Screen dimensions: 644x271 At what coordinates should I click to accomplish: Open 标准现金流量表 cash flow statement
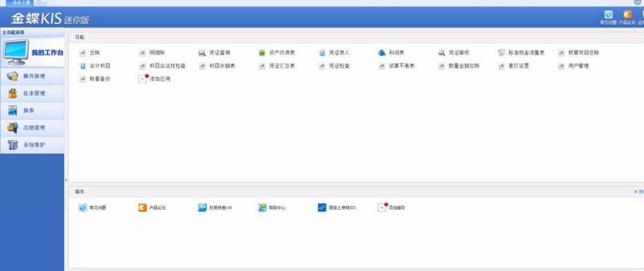pos(502,53)
